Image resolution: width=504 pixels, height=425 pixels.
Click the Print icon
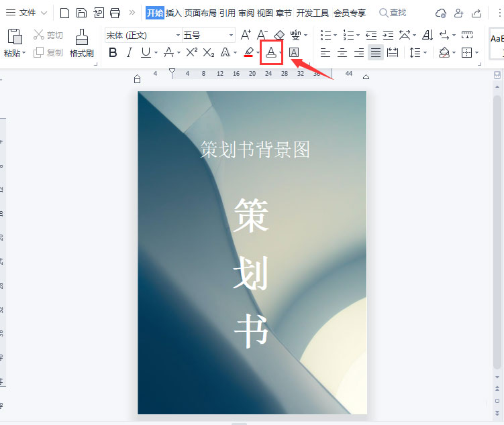(x=115, y=13)
